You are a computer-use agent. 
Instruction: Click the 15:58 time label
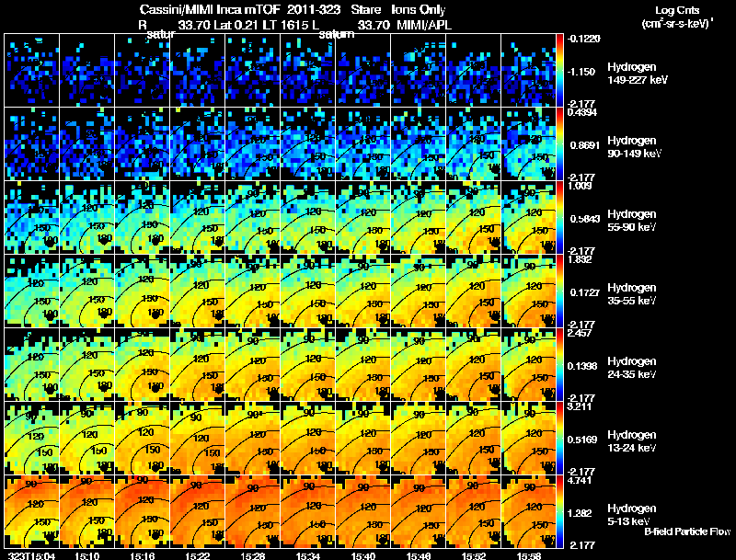click(529, 555)
